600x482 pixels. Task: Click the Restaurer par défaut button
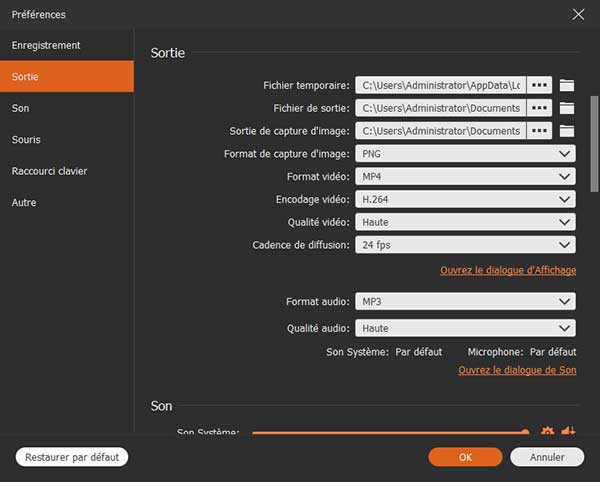click(72, 457)
